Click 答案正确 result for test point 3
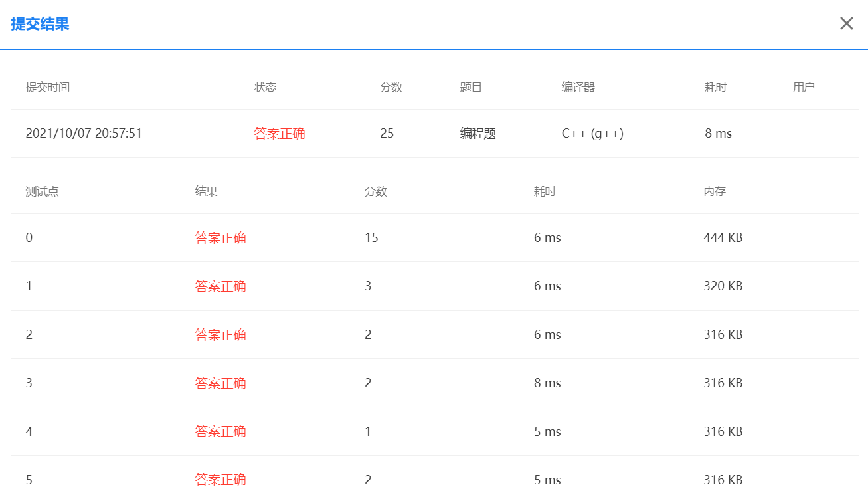The image size is (868, 499). [x=220, y=383]
